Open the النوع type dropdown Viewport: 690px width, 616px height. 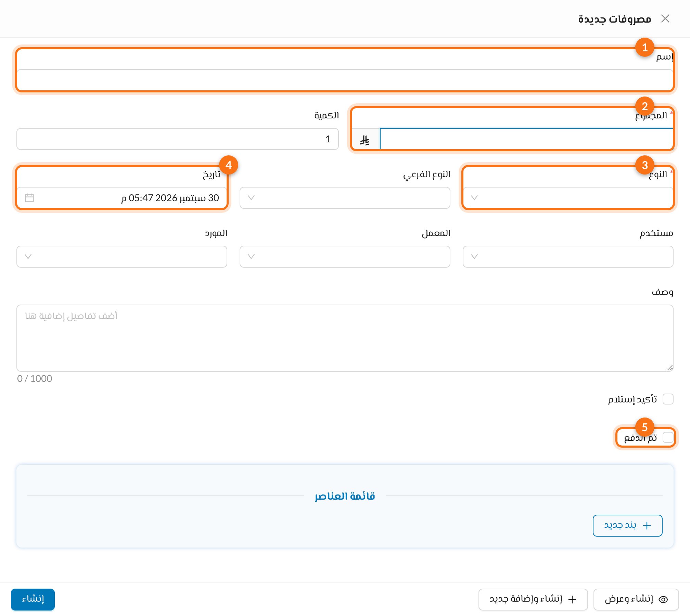[568, 198]
